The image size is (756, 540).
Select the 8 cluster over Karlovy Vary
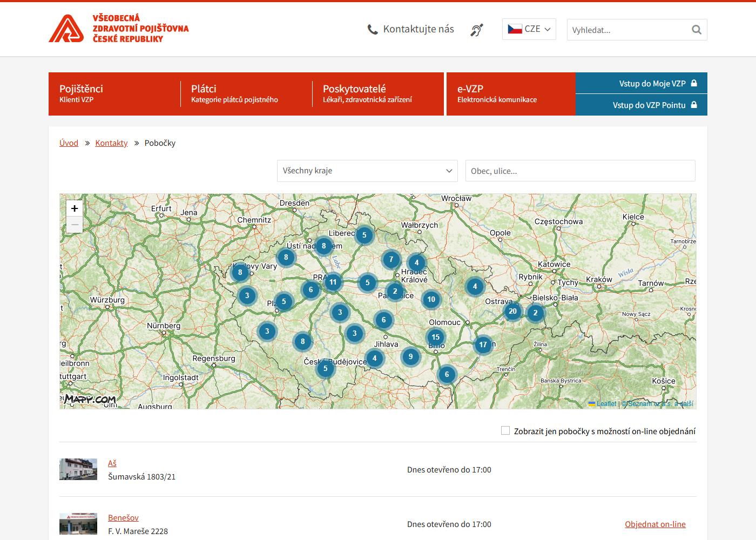(x=240, y=273)
